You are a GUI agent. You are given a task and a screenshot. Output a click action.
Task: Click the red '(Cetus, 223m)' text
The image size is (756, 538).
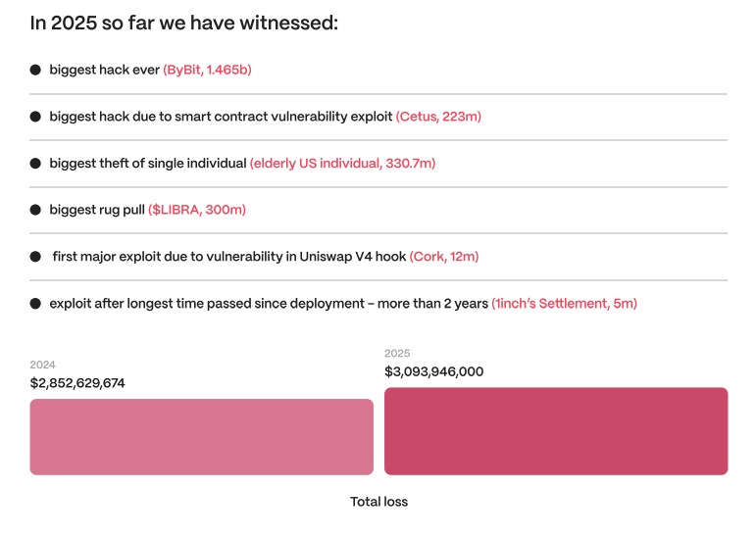pyautogui.click(x=438, y=117)
